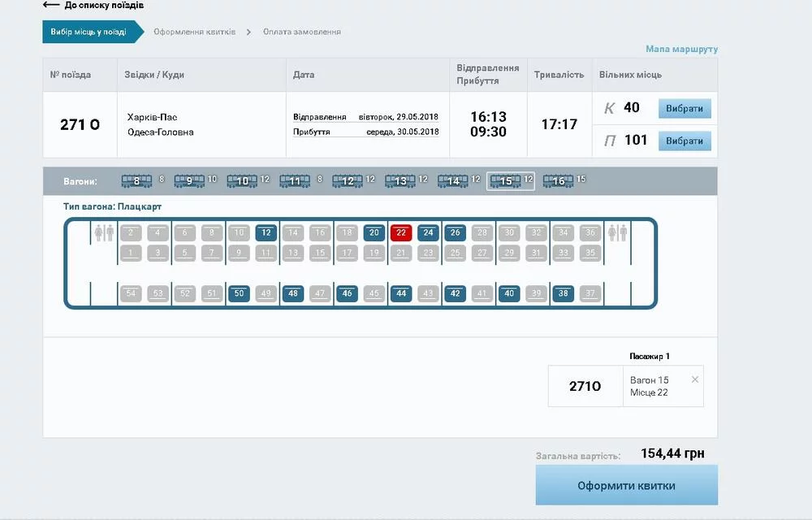Viewport: 812px width, 520px height.
Task: Click the 'Вільних місць' column header
Action: pos(631,75)
